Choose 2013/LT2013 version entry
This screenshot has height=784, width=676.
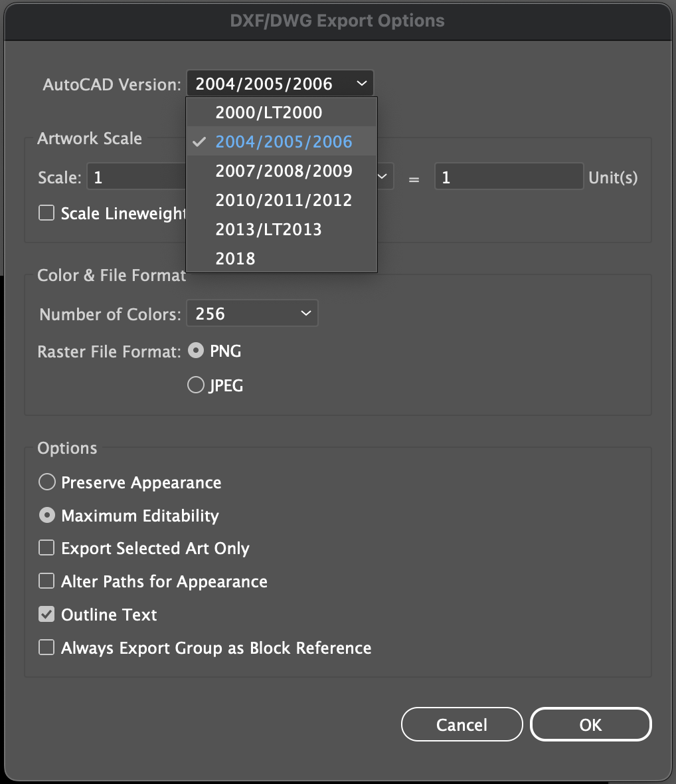pos(282,229)
